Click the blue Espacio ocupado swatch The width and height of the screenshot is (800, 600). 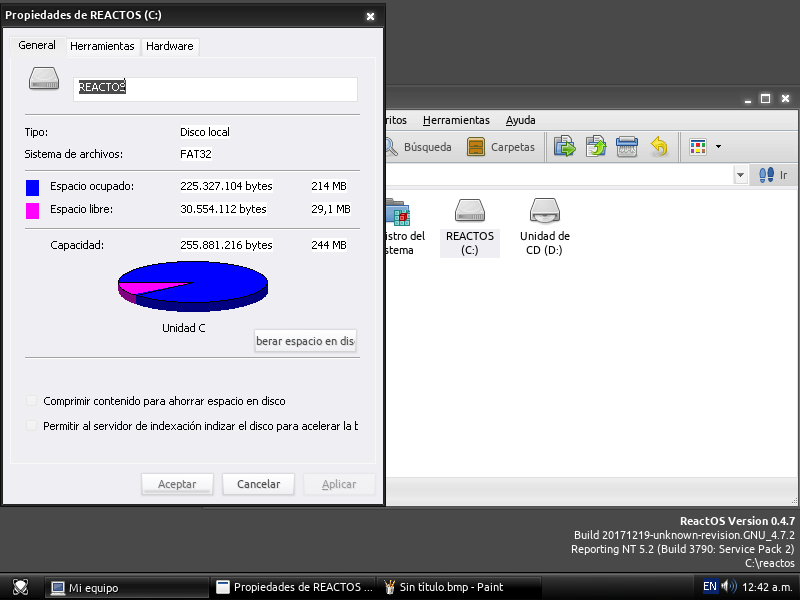pos(33,187)
